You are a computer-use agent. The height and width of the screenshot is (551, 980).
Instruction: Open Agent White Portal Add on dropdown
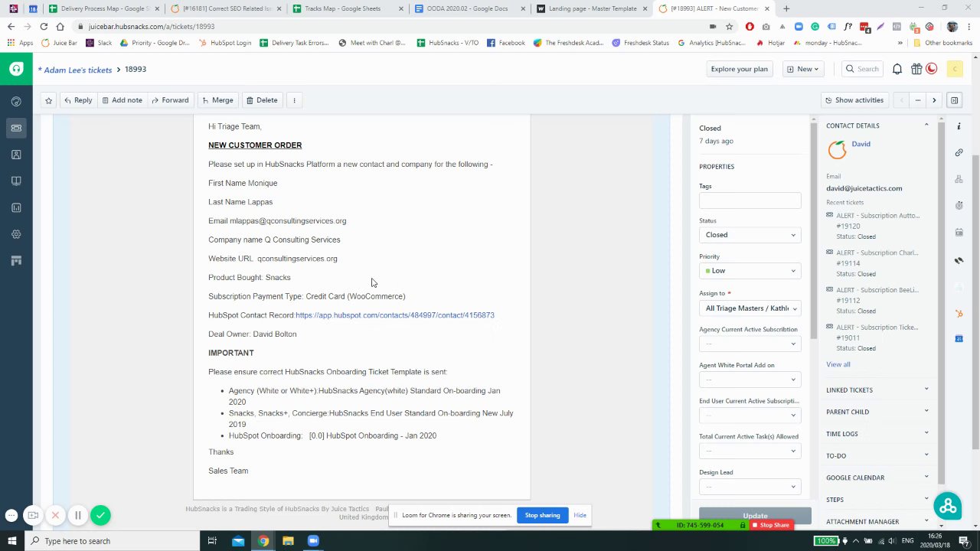tap(750, 380)
